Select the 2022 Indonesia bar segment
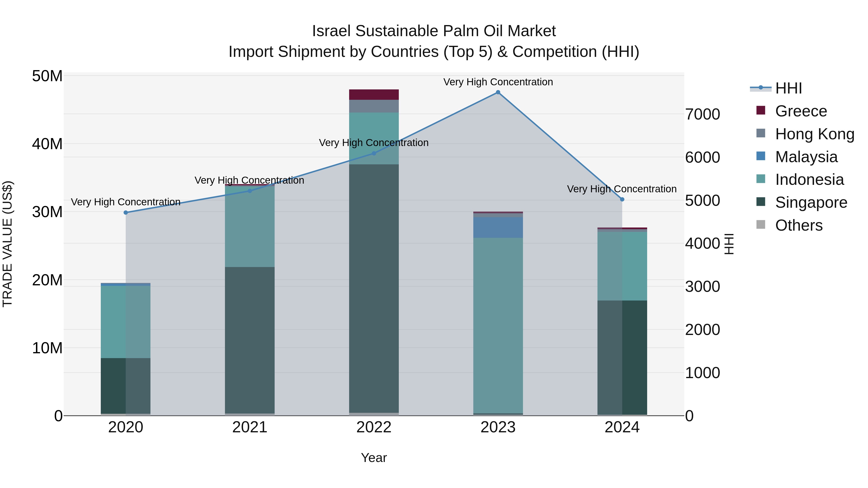The width and height of the screenshot is (868, 488). (374, 138)
